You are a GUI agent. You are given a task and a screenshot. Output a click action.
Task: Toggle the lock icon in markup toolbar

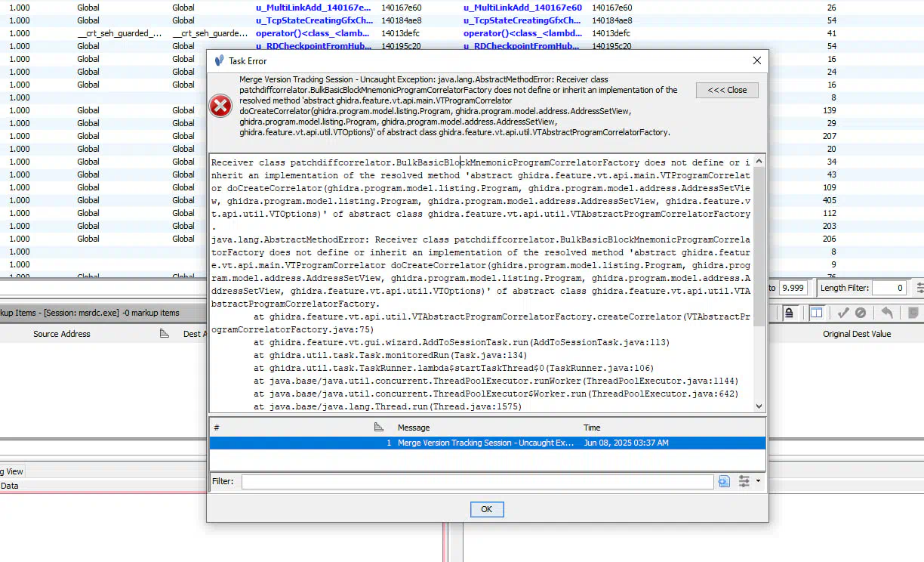point(789,313)
